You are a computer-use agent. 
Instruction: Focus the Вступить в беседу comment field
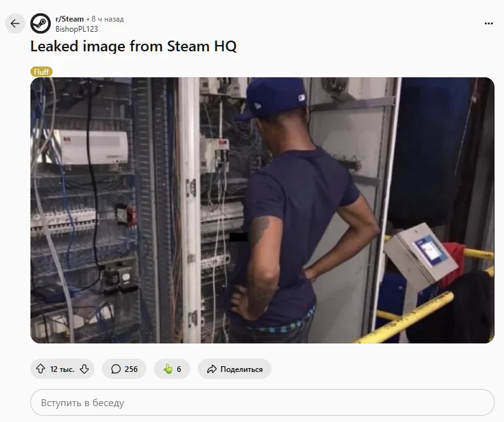click(x=262, y=402)
